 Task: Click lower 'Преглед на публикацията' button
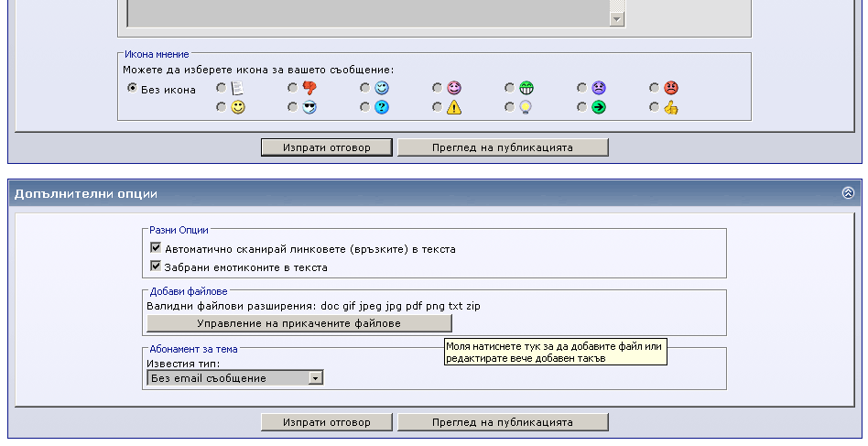[503, 422]
